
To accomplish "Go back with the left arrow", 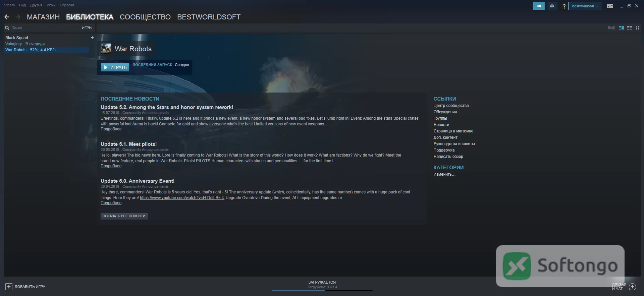I will (7, 17).
